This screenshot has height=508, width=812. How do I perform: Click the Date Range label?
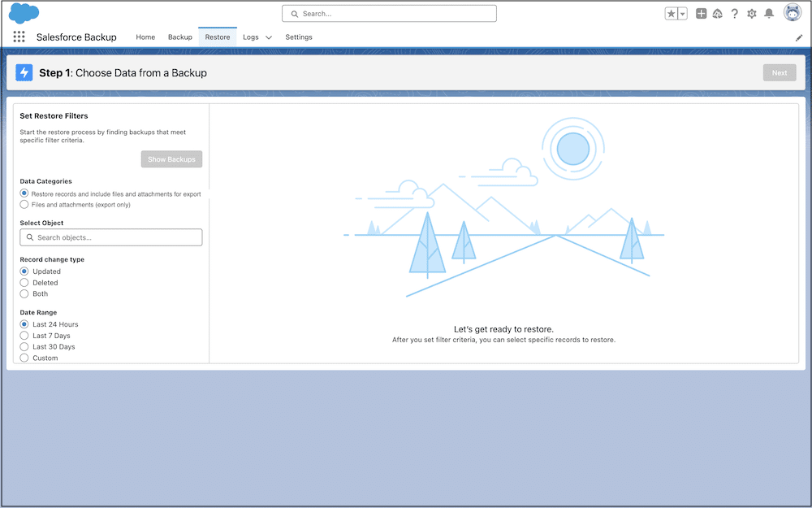coord(38,313)
